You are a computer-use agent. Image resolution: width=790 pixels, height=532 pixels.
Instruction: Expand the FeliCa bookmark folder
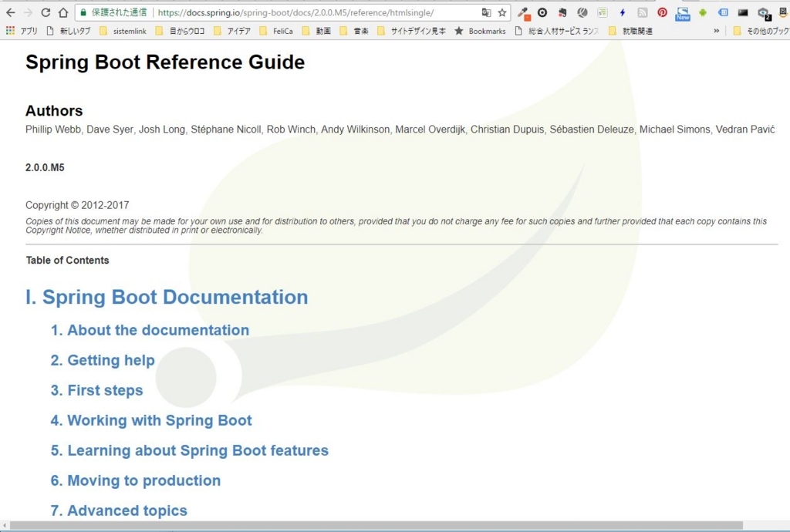coord(276,31)
